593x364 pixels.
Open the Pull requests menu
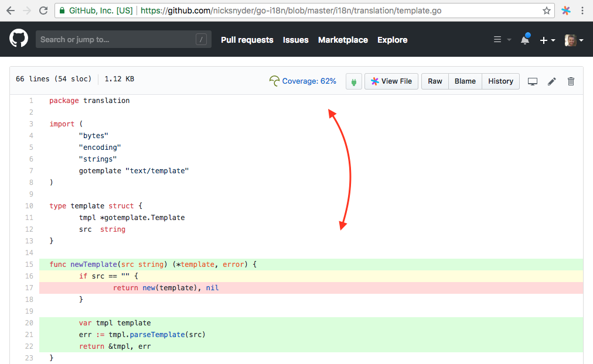(246, 40)
